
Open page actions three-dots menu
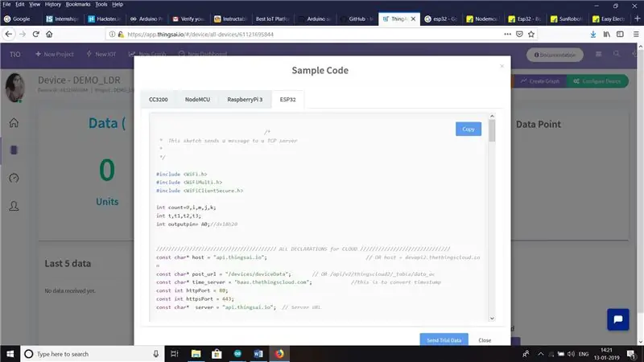508,34
